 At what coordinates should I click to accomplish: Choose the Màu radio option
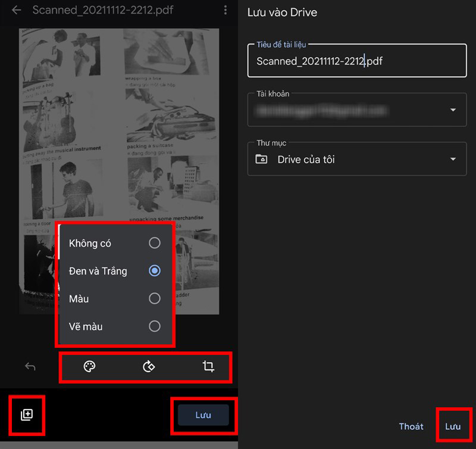coord(154,298)
